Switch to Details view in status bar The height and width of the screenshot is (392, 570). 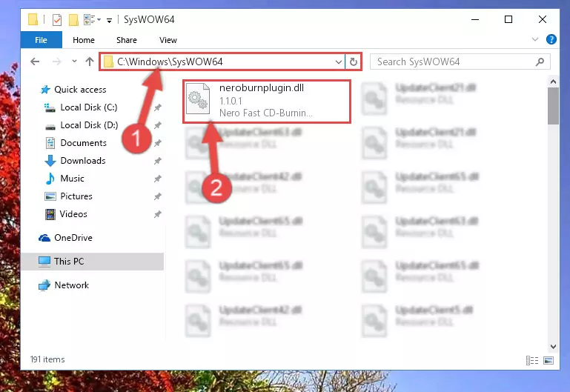tap(532, 360)
